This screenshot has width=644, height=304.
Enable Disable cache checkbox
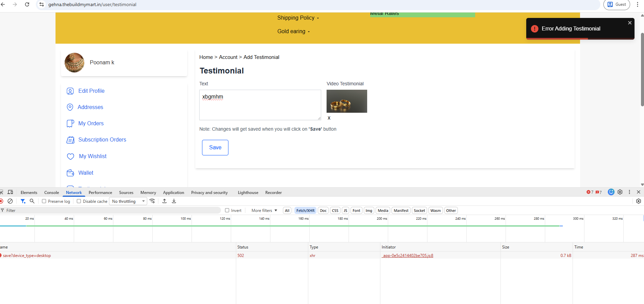coord(79,201)
